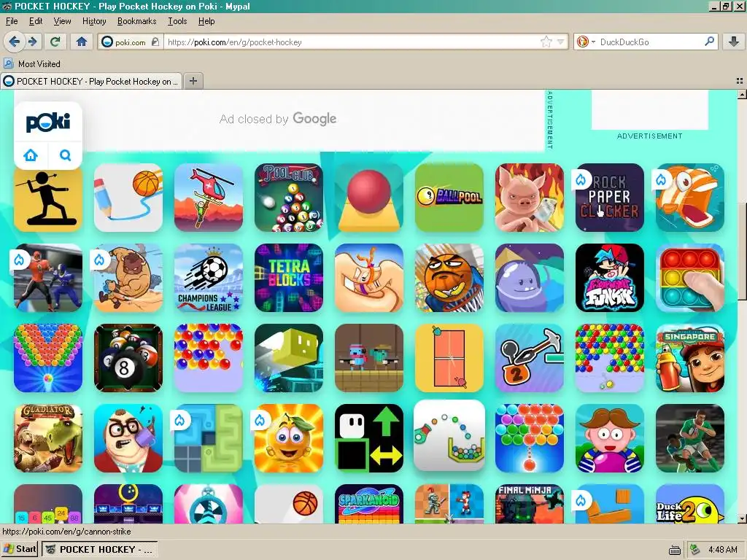Click the page scrollbar up arrow
The width and height of the screenshot is (747, 560).
coord(742,94)
